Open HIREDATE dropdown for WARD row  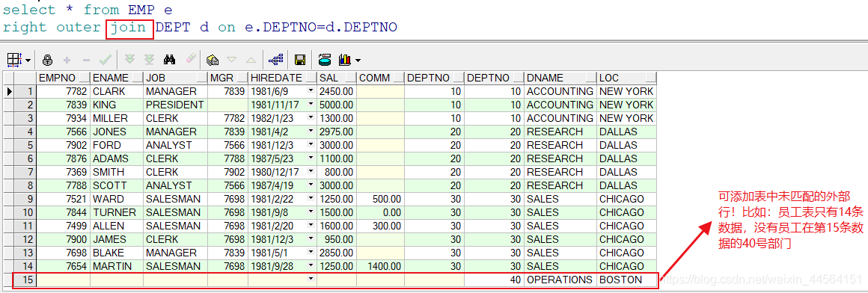pyautogui.click(x=311, y=199)
